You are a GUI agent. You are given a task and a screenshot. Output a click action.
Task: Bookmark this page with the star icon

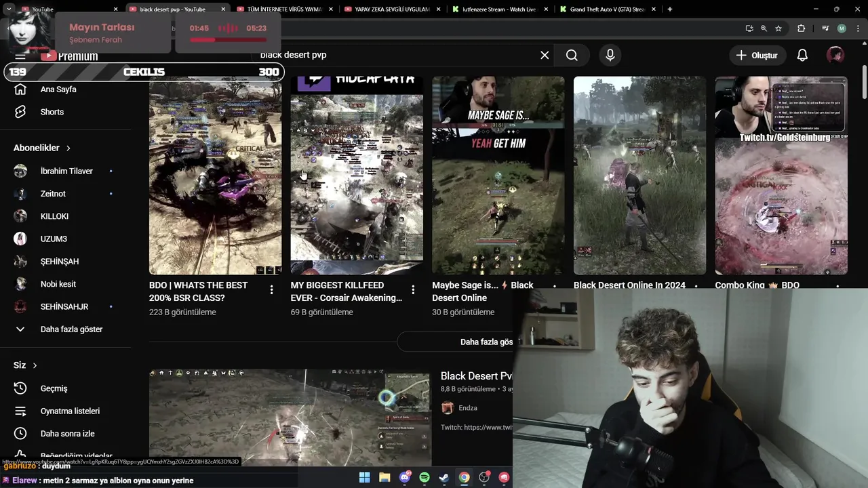click(778, 28)
